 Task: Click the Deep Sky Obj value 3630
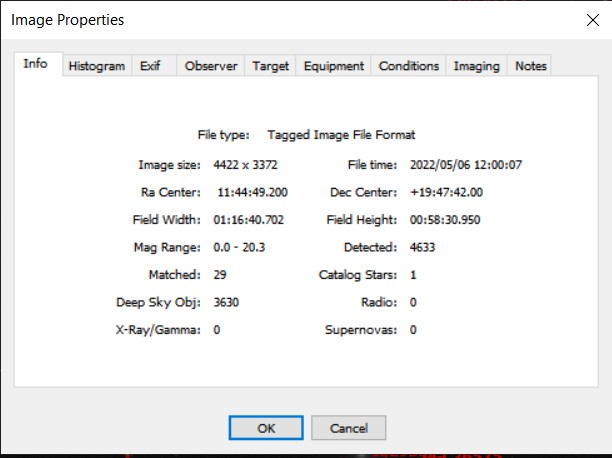click(226, 302)
